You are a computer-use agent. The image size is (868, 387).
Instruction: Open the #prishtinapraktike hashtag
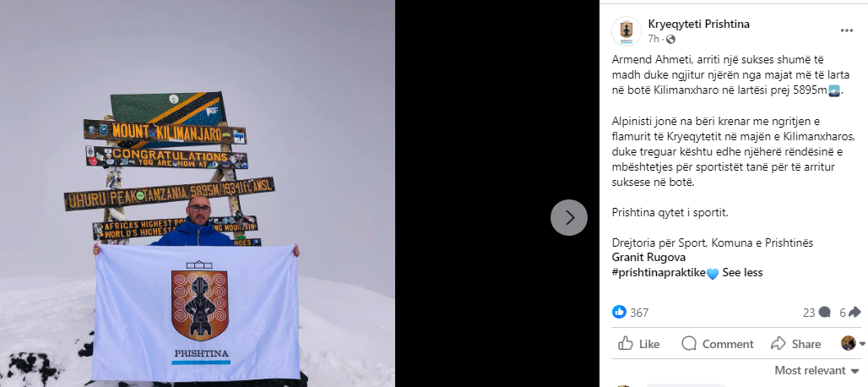(x=659, y=272)
